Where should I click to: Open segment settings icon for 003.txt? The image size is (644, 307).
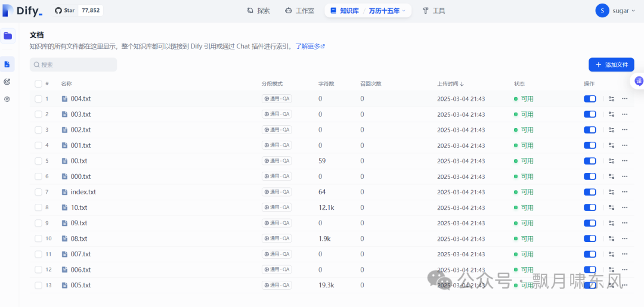(x=612, y=114)
